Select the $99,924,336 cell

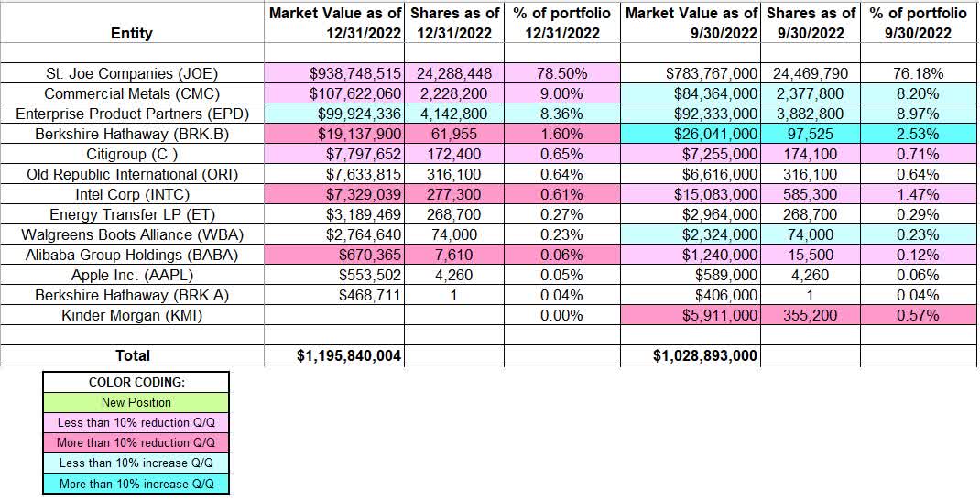pyautogui.click(x=333, y=114)
